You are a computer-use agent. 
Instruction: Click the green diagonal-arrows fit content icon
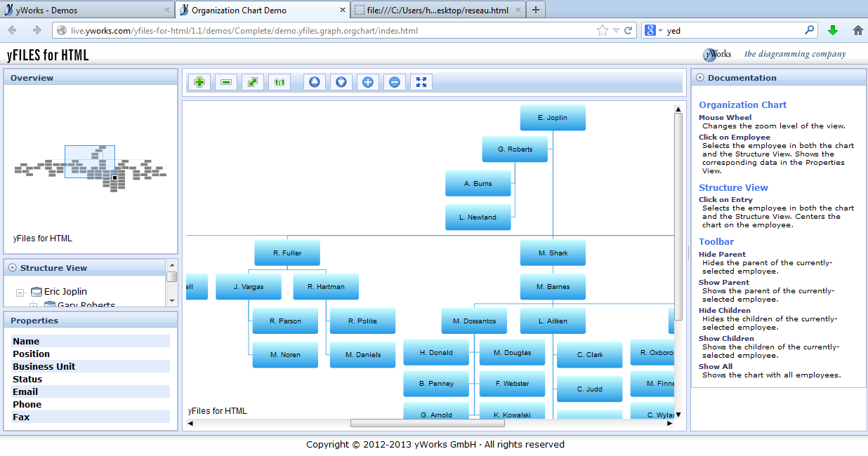click(x=253, y=82)
